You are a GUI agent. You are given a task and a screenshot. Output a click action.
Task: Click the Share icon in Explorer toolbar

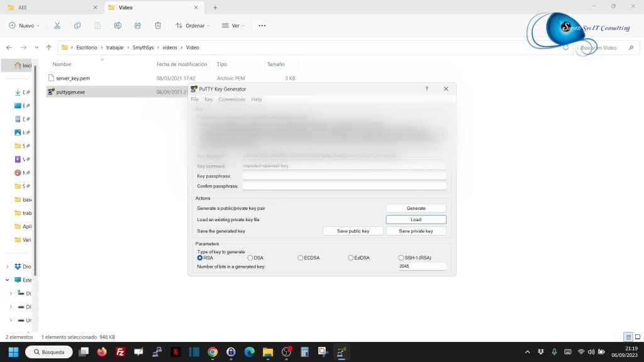click(138, 25)
